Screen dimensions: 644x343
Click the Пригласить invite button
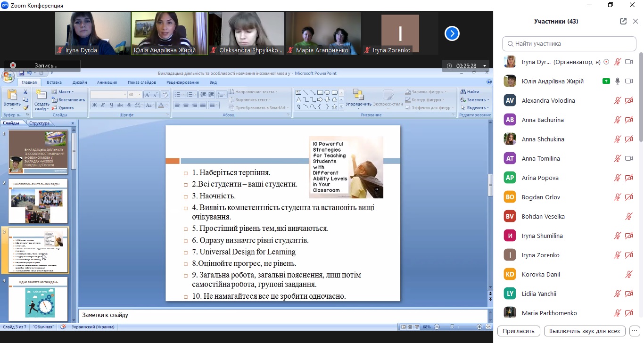(518, 331)
